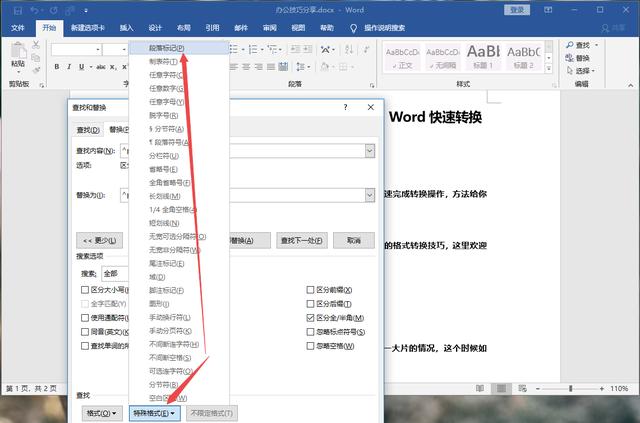
Task: Open the 选择 dropdown in the editing group
Action: coord(580,71)
